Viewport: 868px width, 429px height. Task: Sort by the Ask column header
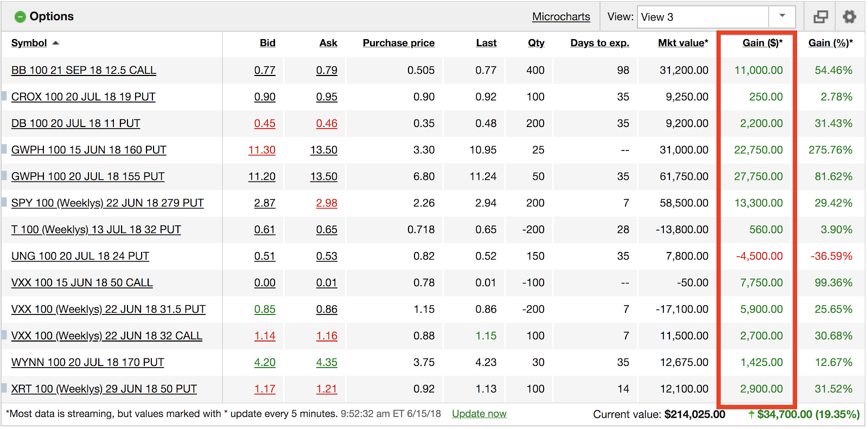point(328,43)
